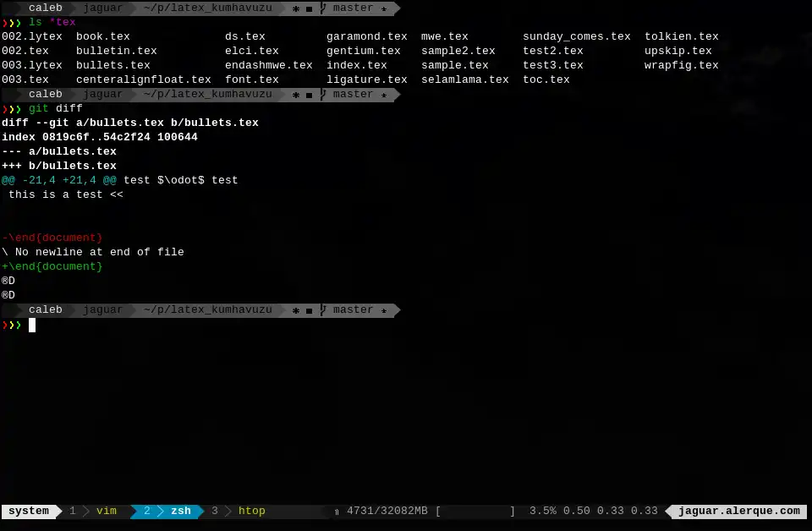Click file name elci.tex
The image size is (812, 531).
point(252,51)
